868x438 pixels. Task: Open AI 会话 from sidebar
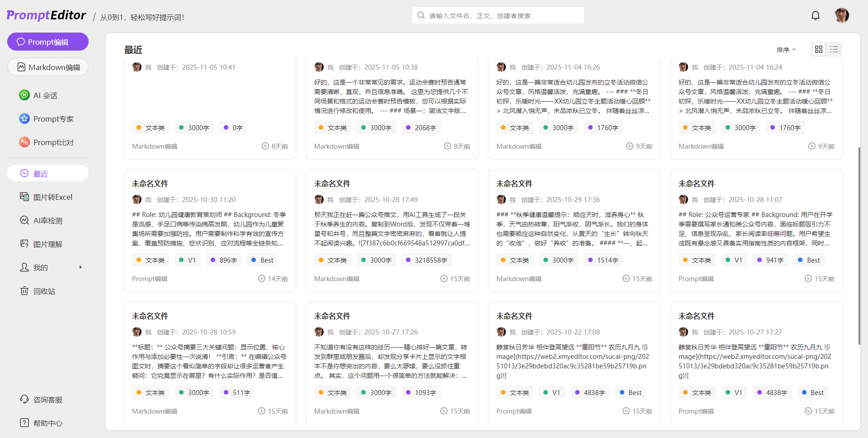pos(45,95)
